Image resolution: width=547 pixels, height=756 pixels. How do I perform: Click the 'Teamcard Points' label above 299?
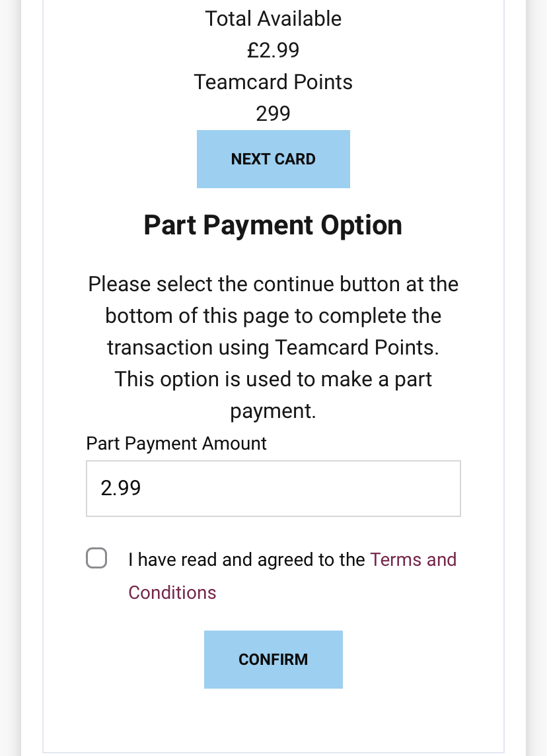(x=273, y=83)
